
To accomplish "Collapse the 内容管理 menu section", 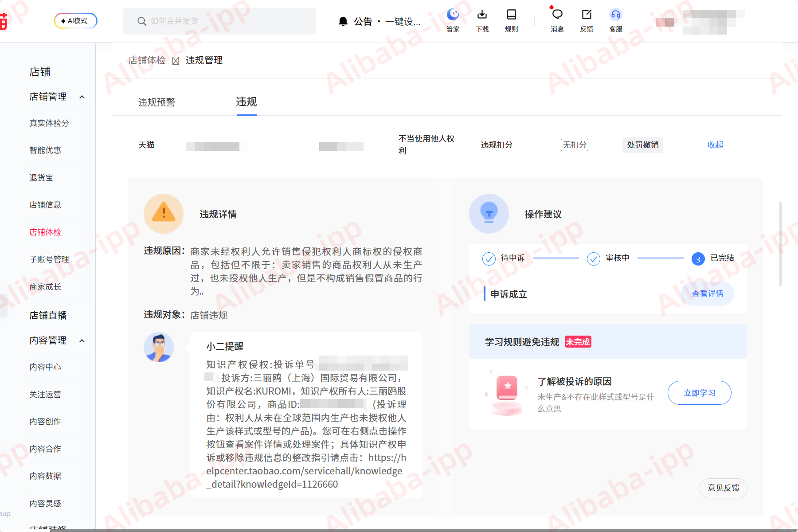I will point(82,340).
